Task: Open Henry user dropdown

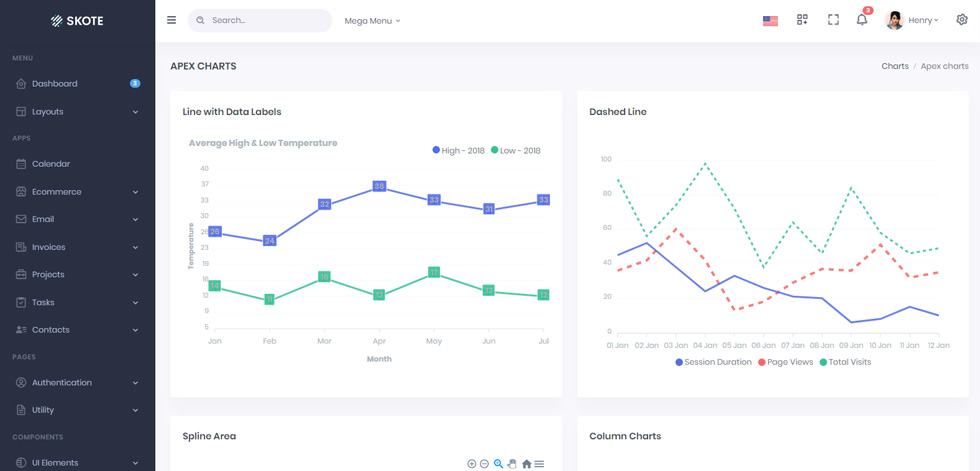Action: click(x=923, y=20)
